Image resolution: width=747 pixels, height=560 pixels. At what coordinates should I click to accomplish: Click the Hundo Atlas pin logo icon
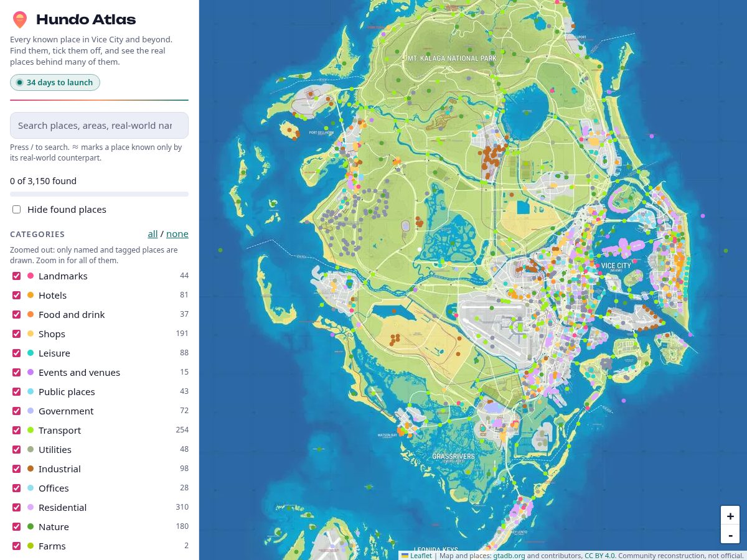coord(20,20)
